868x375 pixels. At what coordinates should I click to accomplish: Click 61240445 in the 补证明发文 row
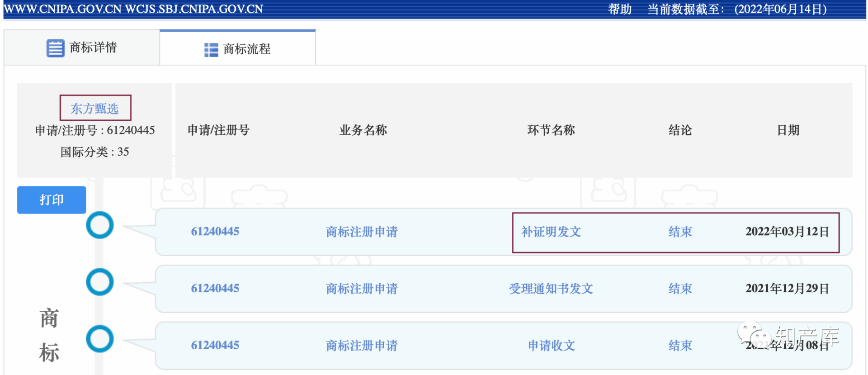pyautogui.click(x=215, y=232)
